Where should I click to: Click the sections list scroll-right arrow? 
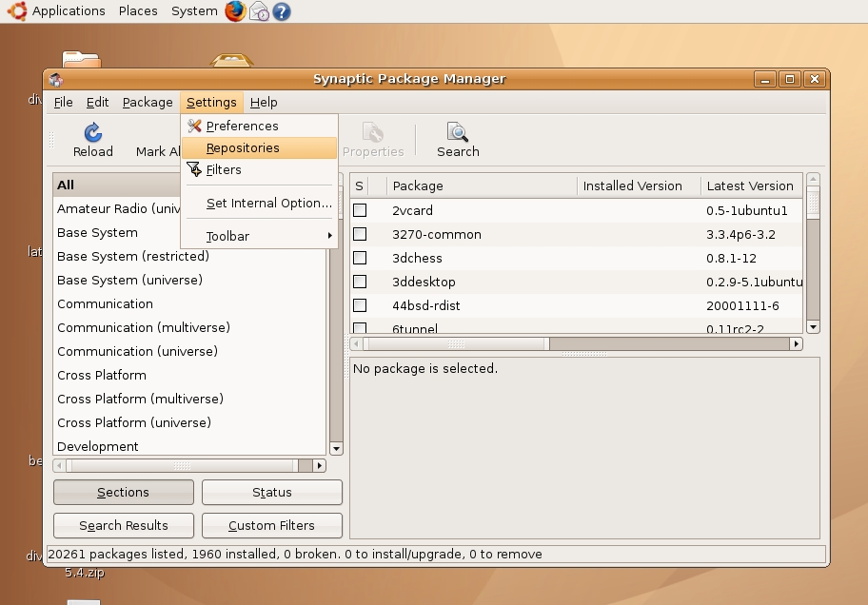pos(320,465)
